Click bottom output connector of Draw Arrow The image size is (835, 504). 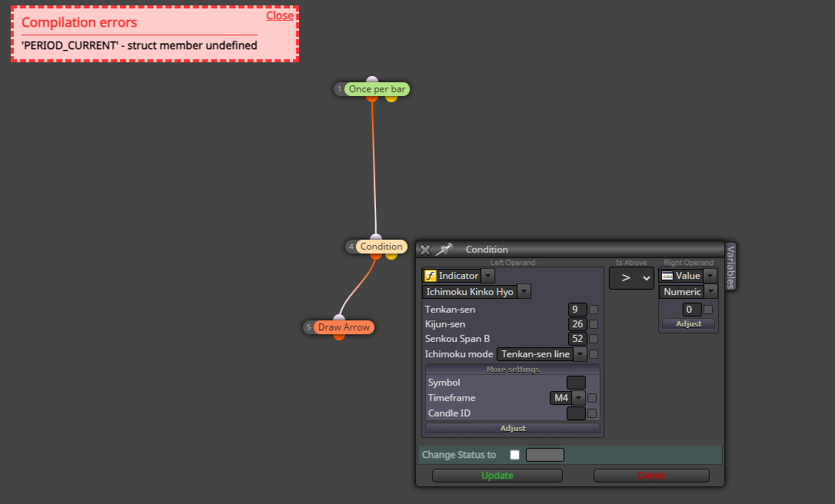[x=338, y=337]
